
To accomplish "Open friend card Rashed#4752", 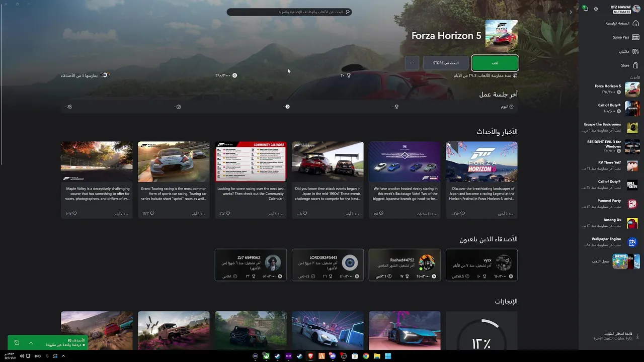I will [405, 265].
